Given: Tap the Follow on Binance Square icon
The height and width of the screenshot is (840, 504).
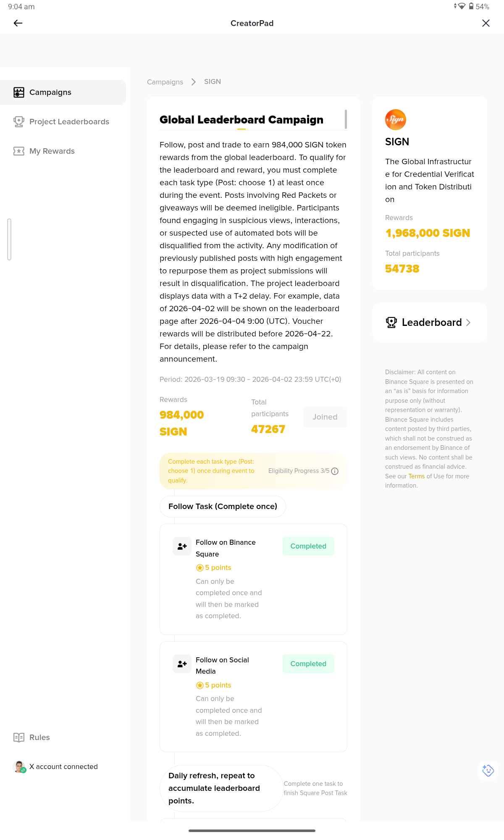Looking at the screenshot, I should (x=182, y=546).
